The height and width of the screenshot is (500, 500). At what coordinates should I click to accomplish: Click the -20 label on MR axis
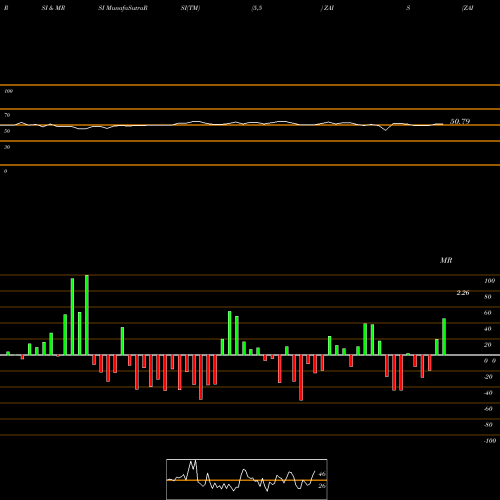coord(488,377)
